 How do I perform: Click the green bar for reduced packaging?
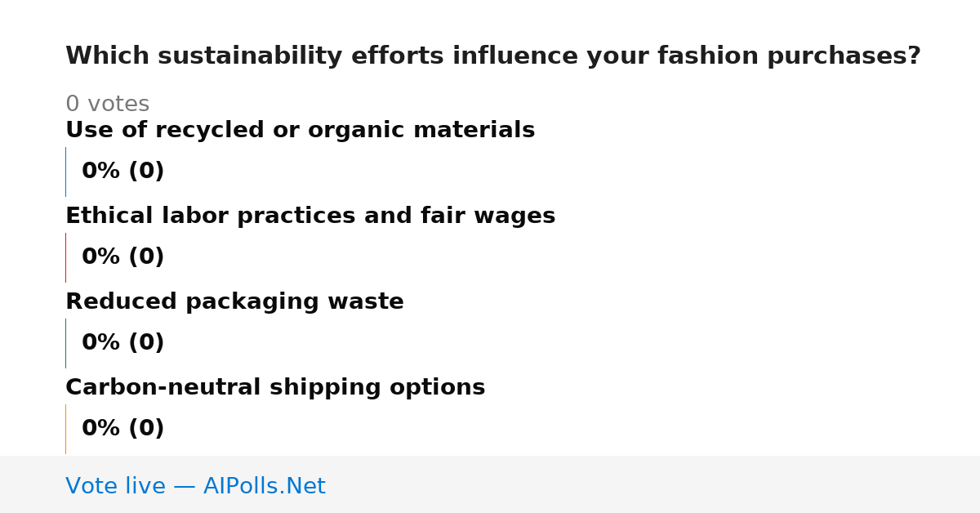[65, 343]
